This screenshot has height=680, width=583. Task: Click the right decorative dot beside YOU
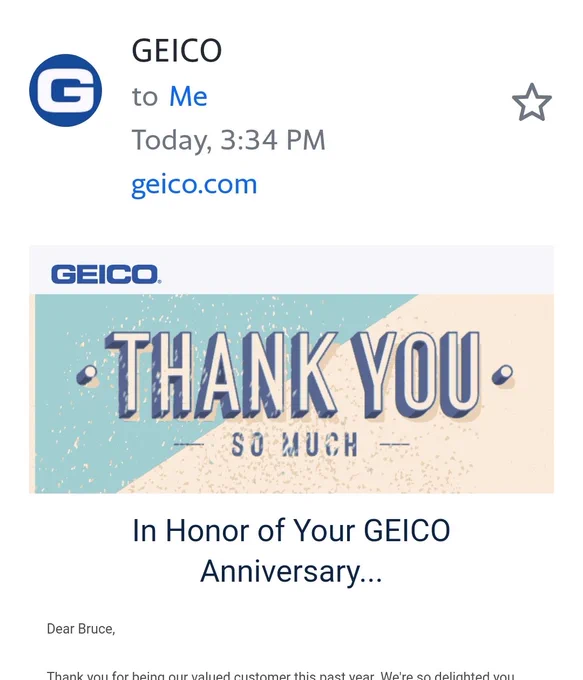tap(503, 375)
